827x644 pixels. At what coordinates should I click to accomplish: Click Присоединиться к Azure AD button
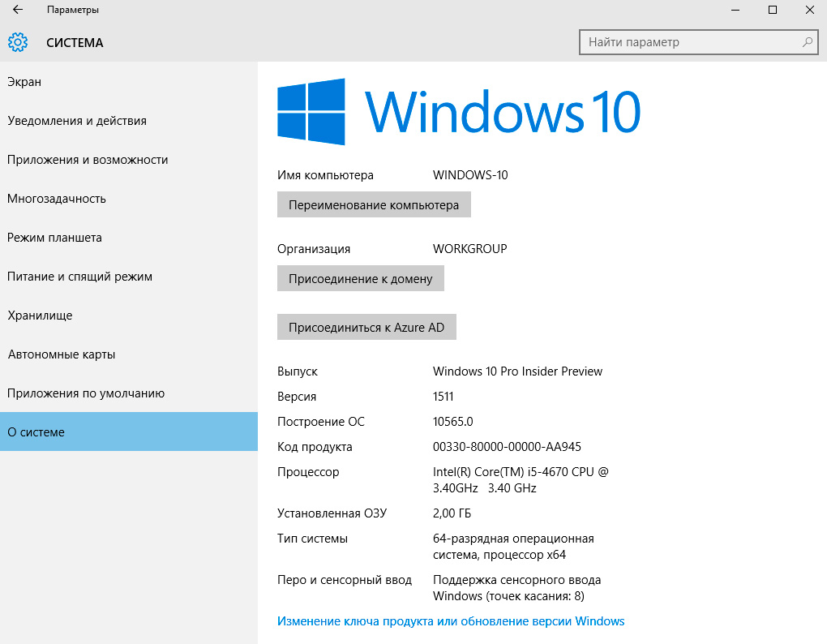tap(366, 327)
